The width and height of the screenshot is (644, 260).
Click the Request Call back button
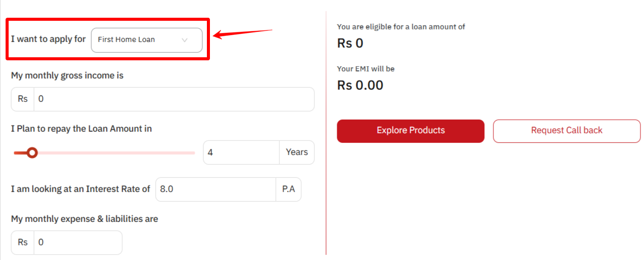coord(566,131)
